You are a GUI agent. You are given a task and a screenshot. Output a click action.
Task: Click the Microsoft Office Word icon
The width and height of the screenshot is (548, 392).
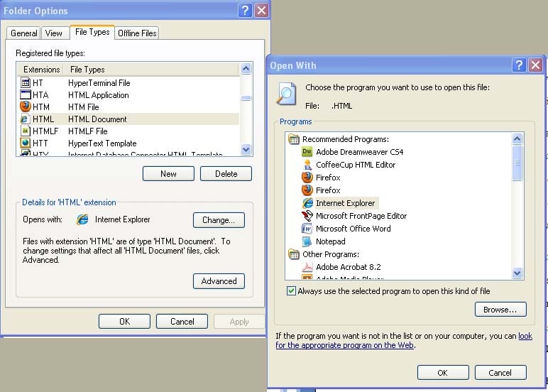pos(307,229)
